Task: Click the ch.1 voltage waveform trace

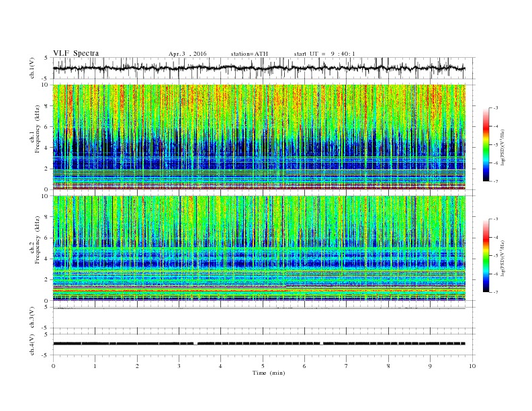Action: click(259, 68)
